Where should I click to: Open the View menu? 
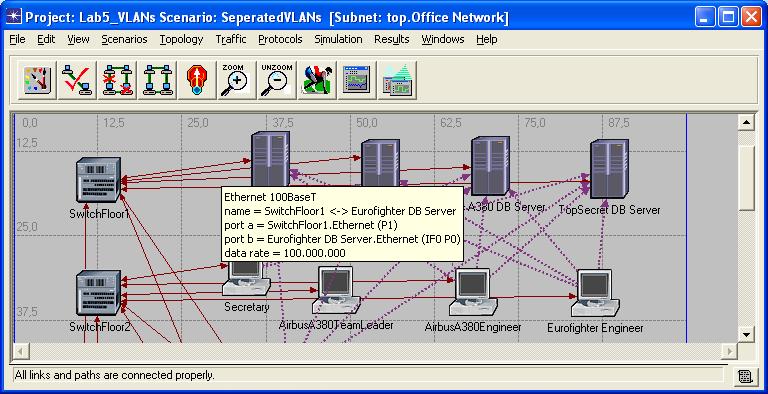point(78,39)
